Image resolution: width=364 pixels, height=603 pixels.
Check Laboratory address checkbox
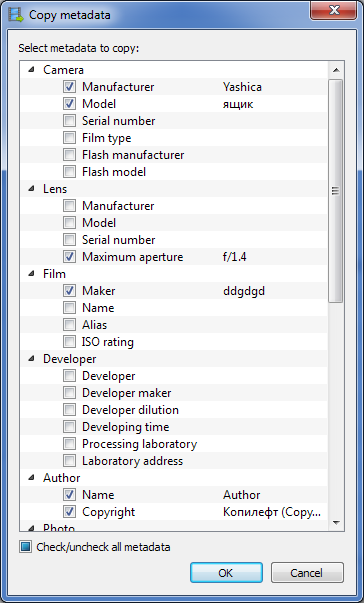coord(69,460)
